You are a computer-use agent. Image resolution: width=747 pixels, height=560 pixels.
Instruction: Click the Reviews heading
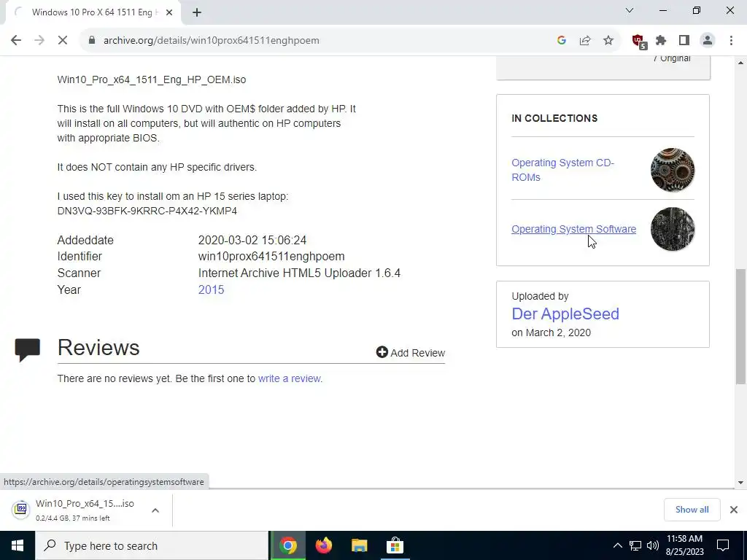click(x=98, y=348)
